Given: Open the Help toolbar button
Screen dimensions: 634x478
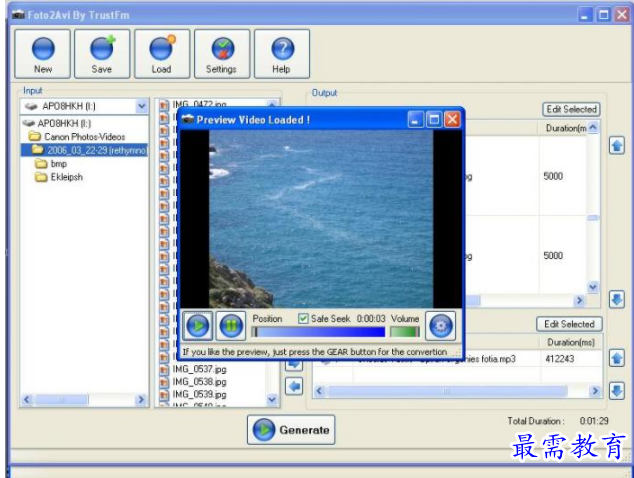Looking at the screenshot, I should (281, 54).
